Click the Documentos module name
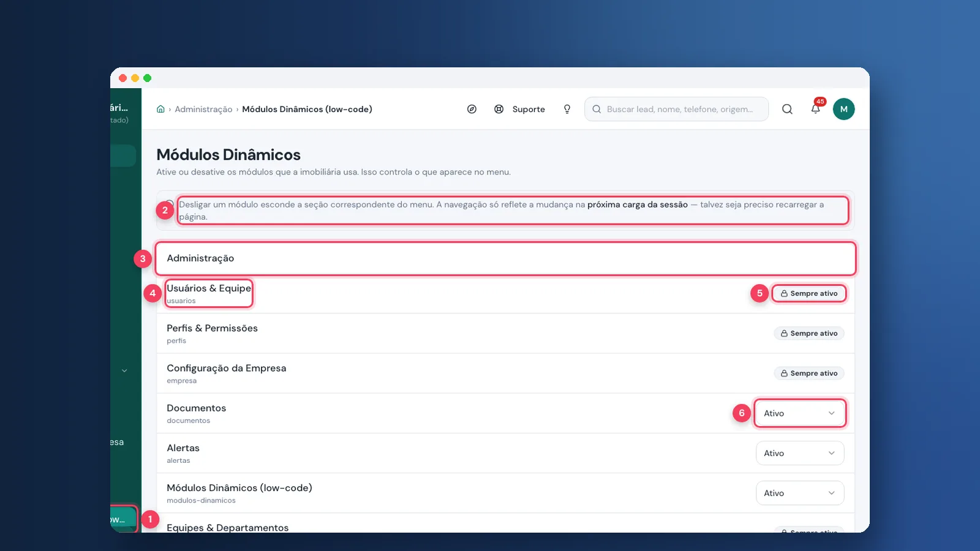Screen dimensions: 980x551 pos(196,408)
